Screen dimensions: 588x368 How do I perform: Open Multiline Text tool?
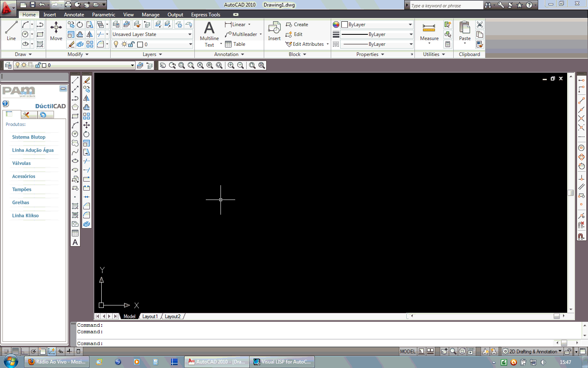[x=209, y=34]
